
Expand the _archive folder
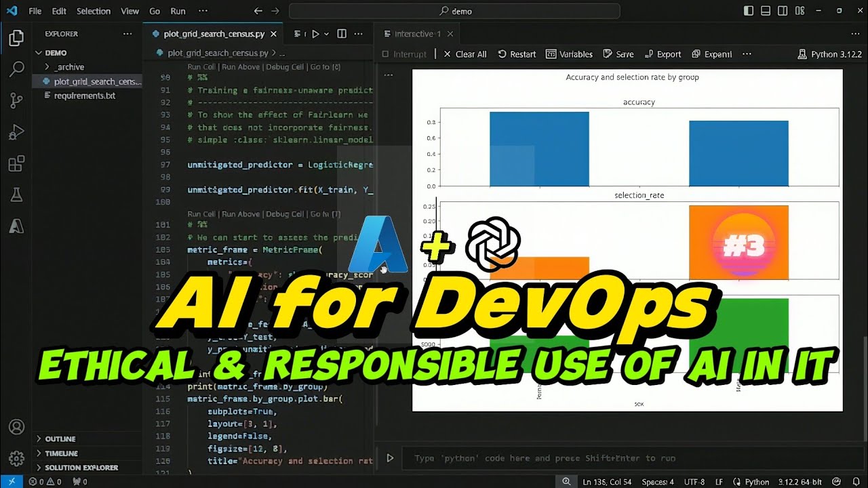(47, 67)
